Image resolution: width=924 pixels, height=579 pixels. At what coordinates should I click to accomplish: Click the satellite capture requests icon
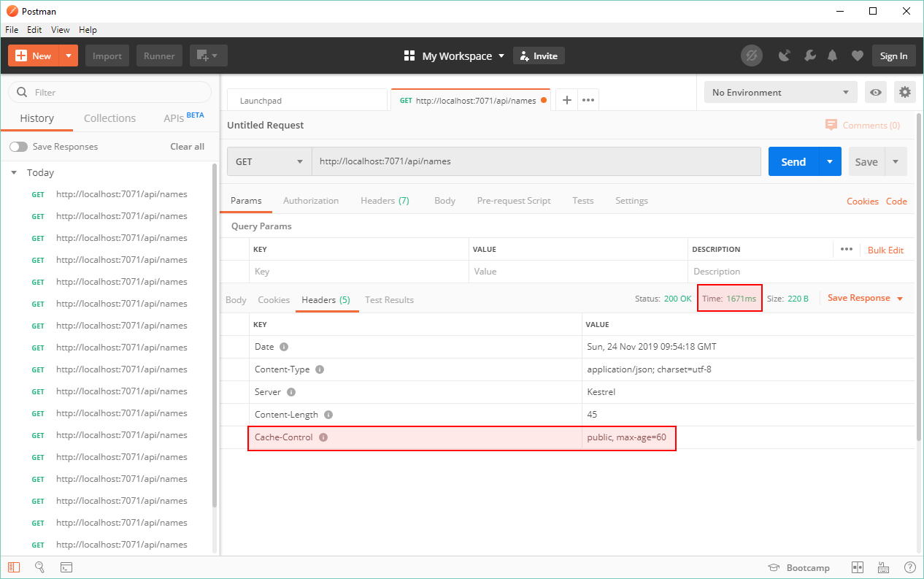785,55
